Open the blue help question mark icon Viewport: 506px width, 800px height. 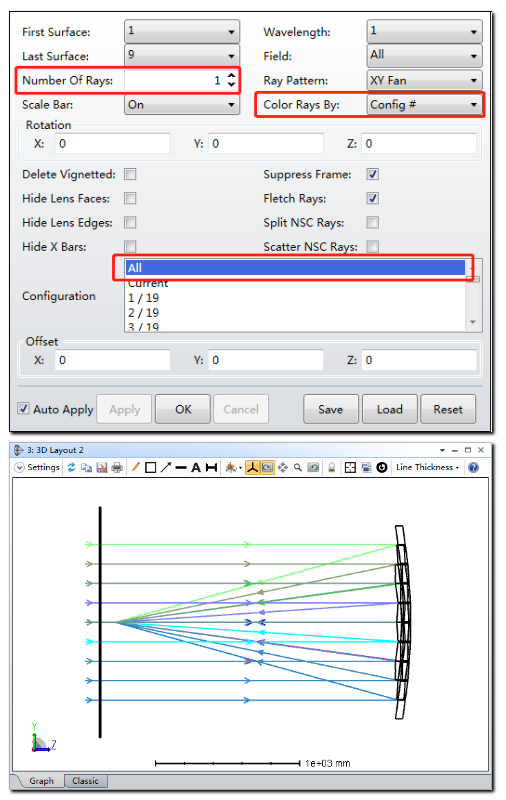473,467
